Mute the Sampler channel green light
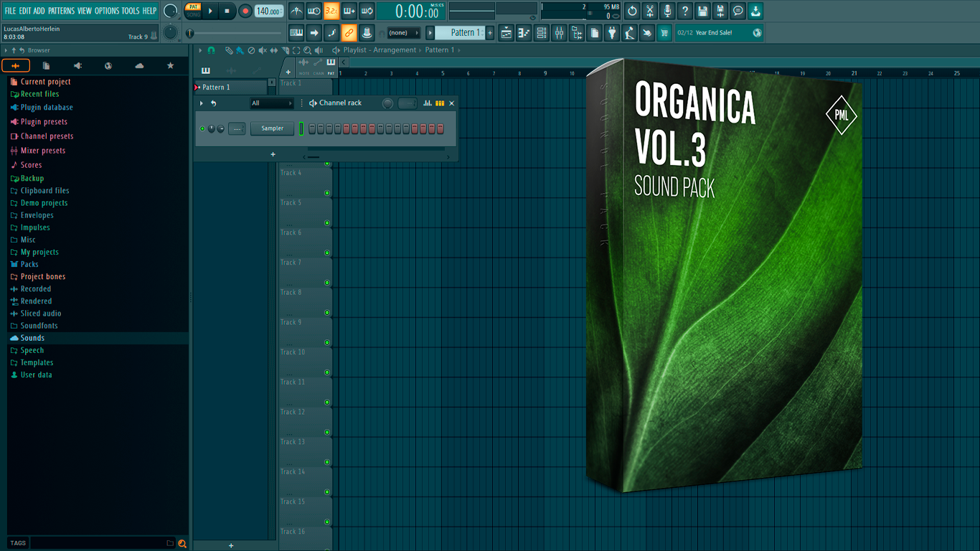This screenshot has width=980, height=551. coord(202,129)
